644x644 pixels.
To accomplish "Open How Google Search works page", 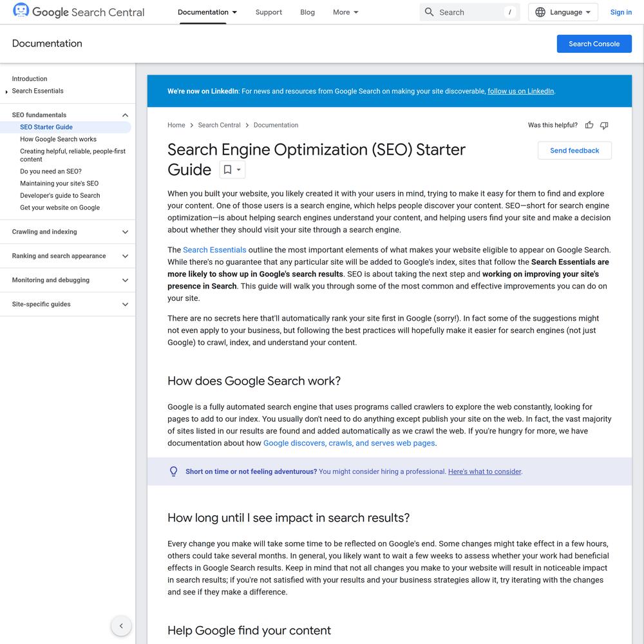I will [x=58, y=139].
